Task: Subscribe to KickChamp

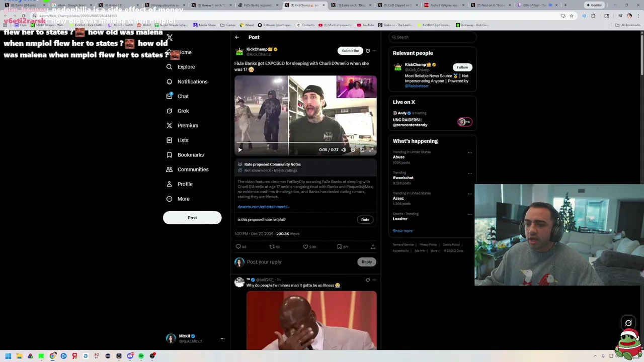Action: click(x=350, y=51)
